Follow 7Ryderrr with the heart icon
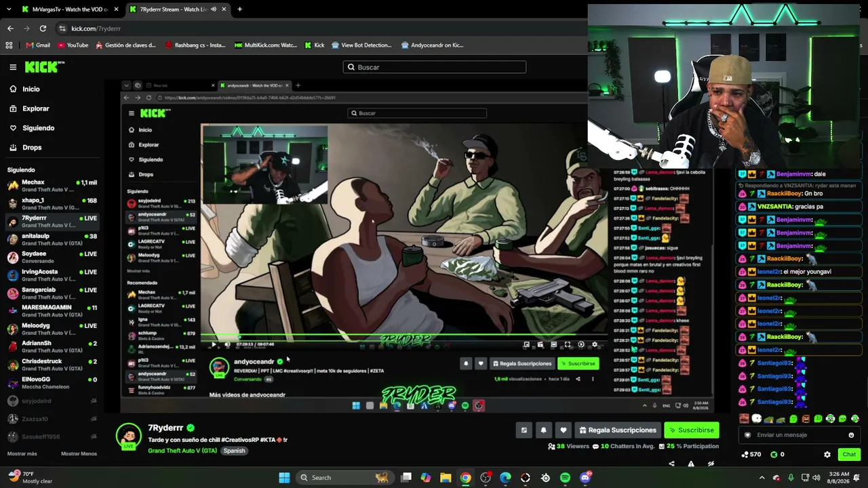The image size is (868, 488). (x=563, y=430)
